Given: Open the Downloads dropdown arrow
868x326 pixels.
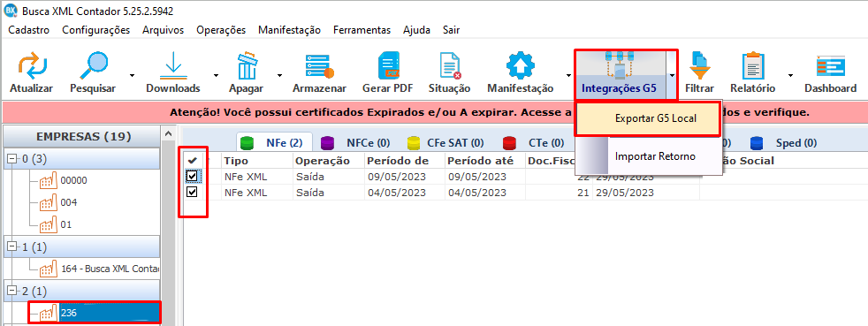Looking at the screenshot, I should tap(216, 75).
